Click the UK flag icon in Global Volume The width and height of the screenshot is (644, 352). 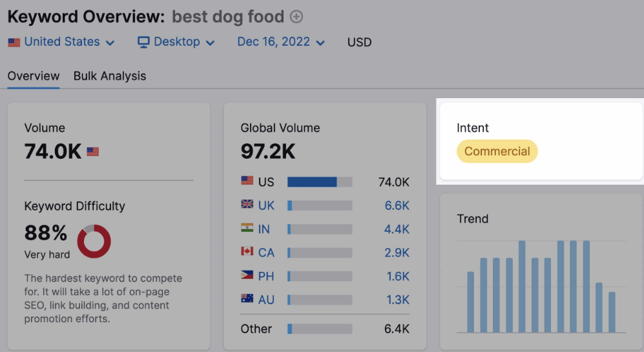tap(247, 205)
